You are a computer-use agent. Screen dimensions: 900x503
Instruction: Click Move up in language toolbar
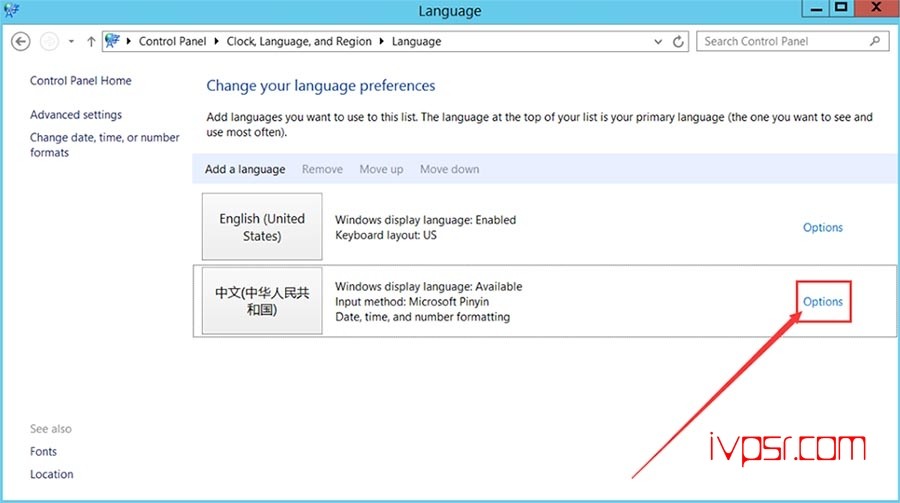click(x=381, y=169)
